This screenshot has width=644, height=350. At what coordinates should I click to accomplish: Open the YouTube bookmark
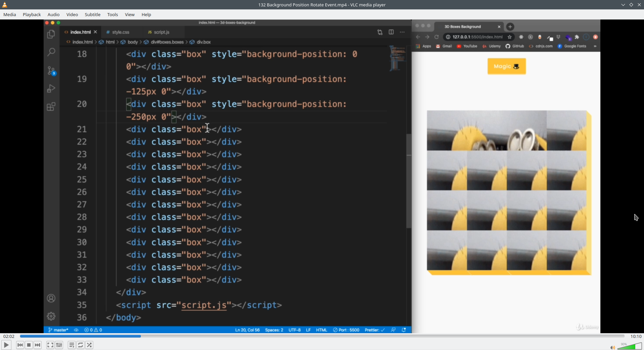467,46
